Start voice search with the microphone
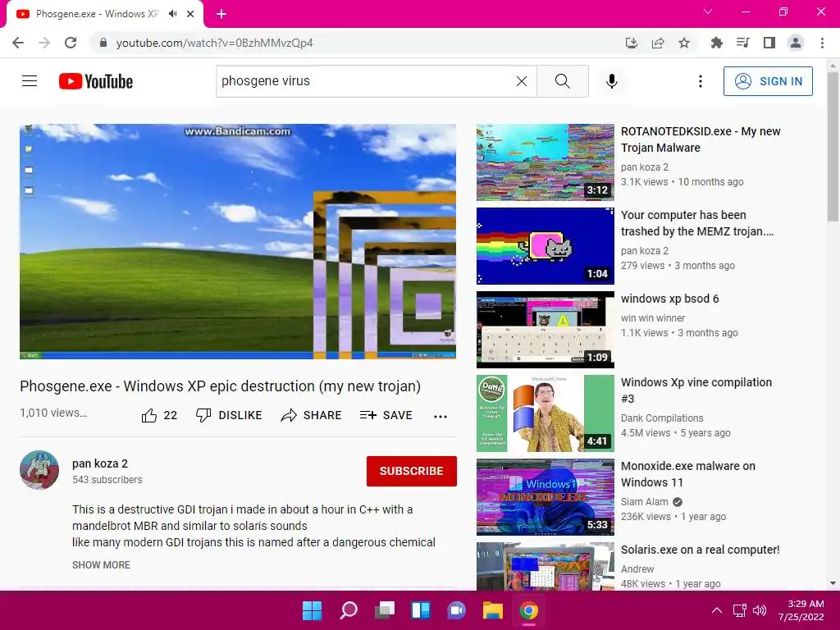 [611, 81]
